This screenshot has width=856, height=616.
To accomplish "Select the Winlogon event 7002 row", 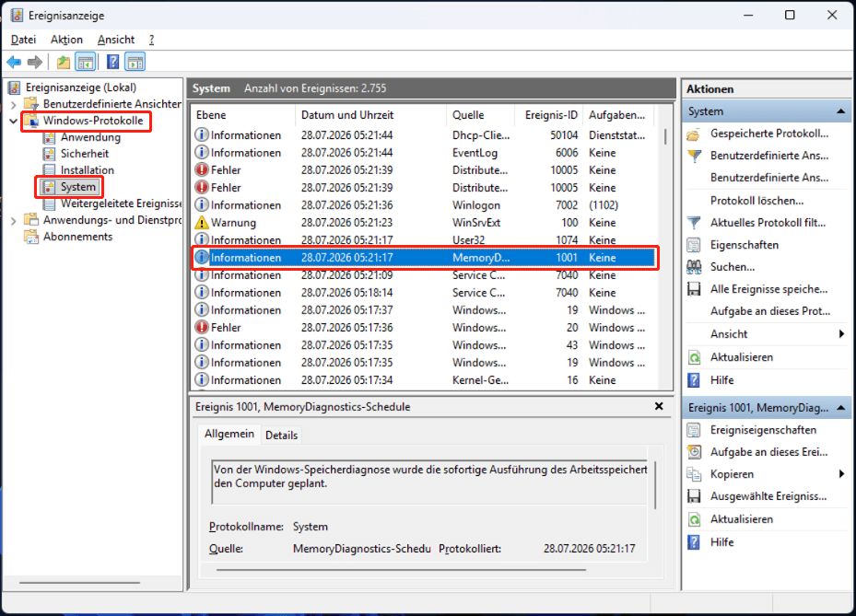I will pos(424,204).
